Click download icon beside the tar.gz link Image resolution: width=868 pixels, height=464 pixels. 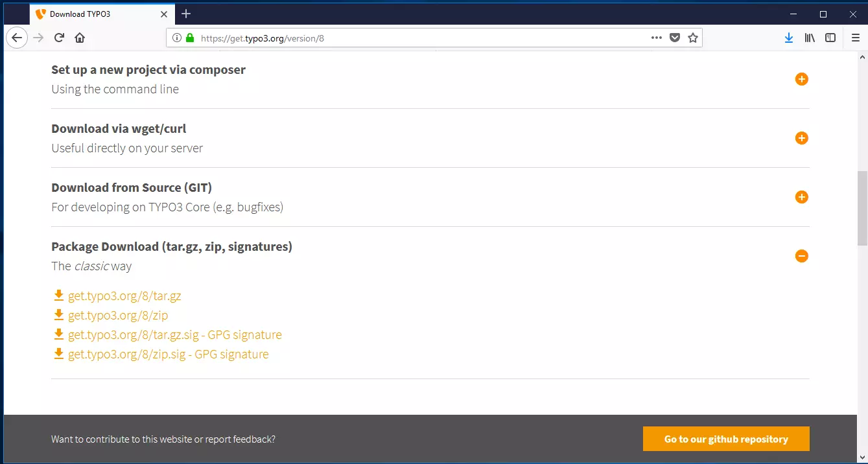pos(58,296)
